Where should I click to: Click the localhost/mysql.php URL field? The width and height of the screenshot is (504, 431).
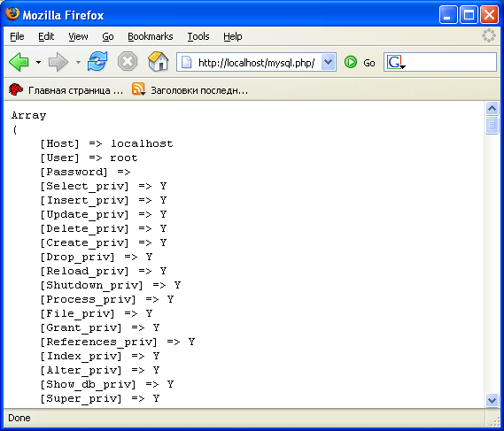click(x=256, y=62)
